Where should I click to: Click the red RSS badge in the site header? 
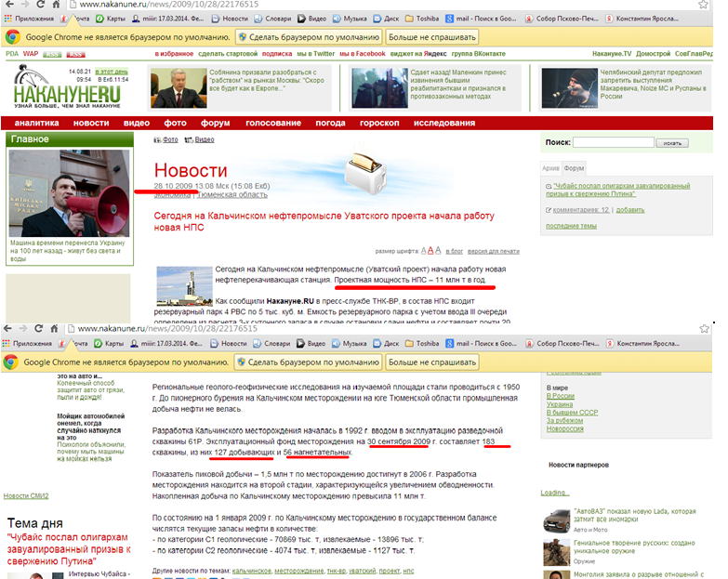click(x=75, y=54)
